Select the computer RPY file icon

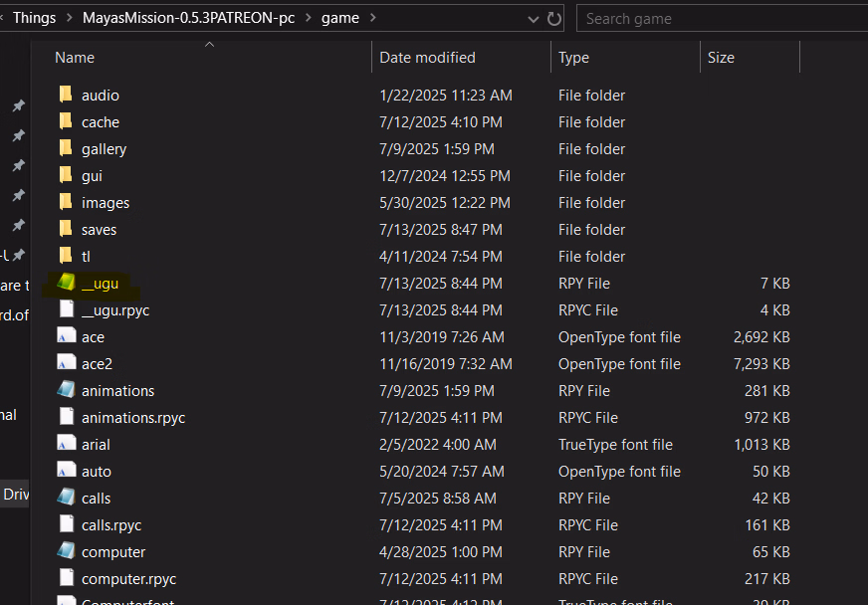[66, 551]
